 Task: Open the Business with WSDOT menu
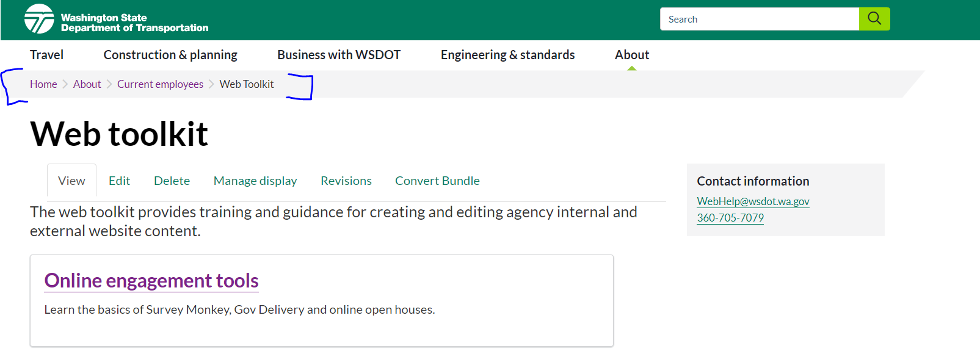(339, 55)
